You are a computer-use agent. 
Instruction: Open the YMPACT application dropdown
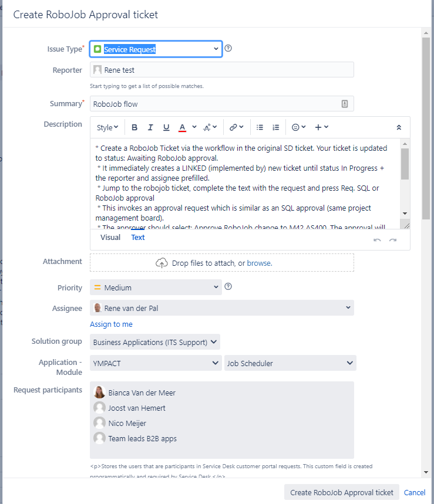(x=156, y=363)
